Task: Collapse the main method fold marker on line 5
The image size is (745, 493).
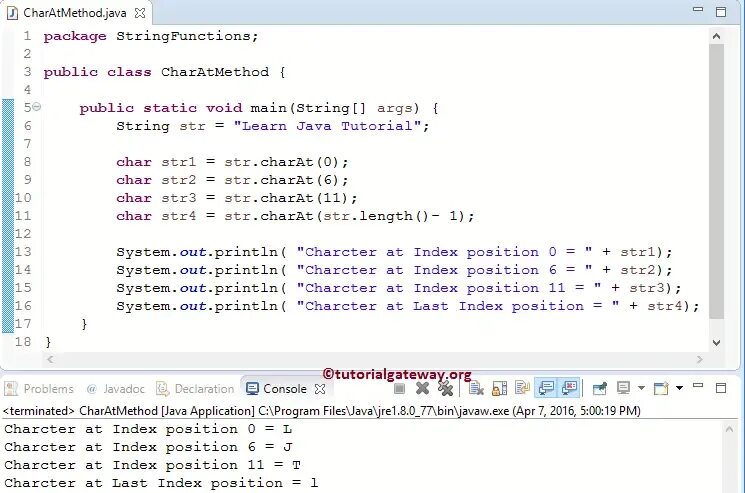Action: coord(37,107)
